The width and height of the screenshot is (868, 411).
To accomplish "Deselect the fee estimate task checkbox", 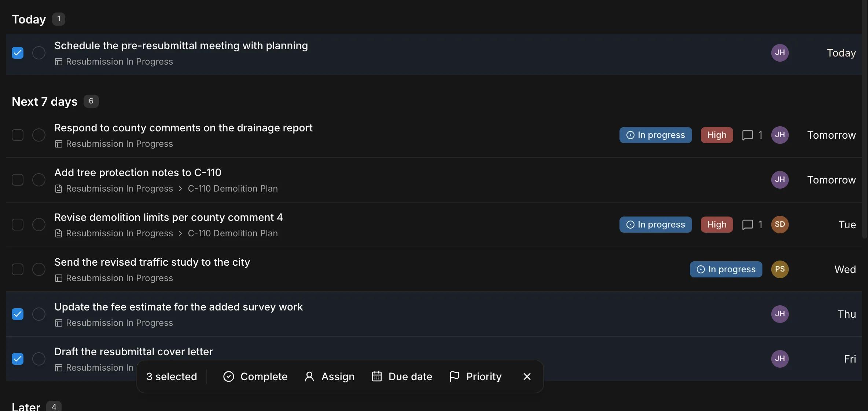I will 18,314.
